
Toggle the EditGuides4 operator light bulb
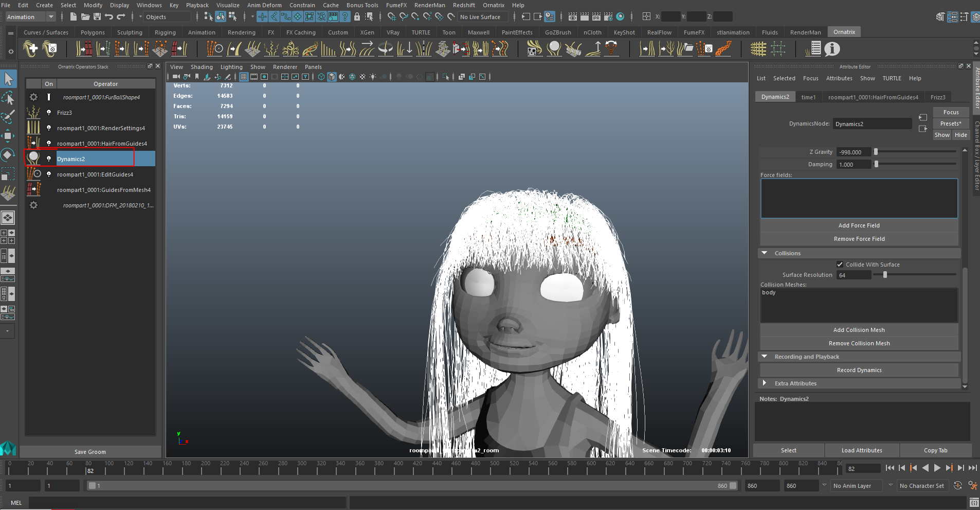point(49,174)
